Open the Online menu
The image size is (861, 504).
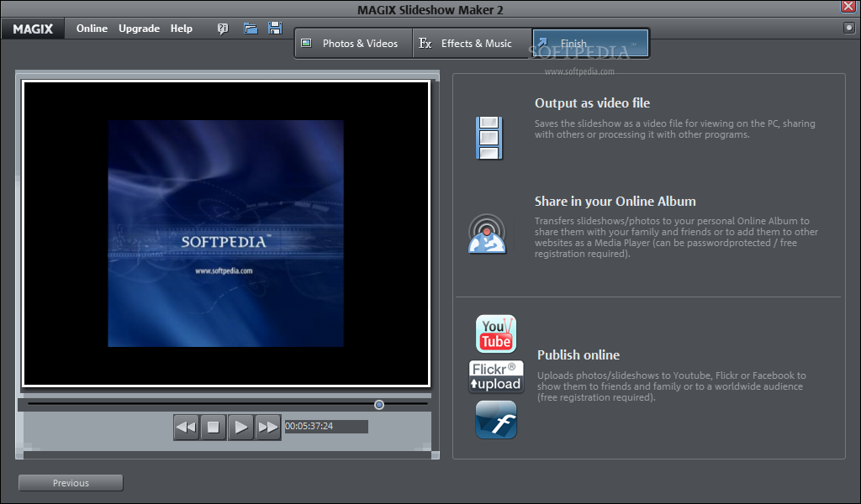[x=92, y=29]
